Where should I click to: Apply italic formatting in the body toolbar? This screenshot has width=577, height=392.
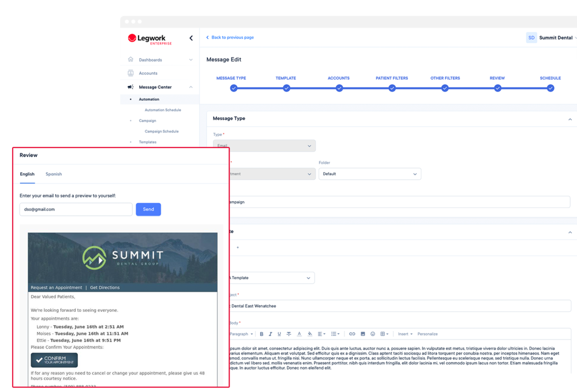(270, 334)
